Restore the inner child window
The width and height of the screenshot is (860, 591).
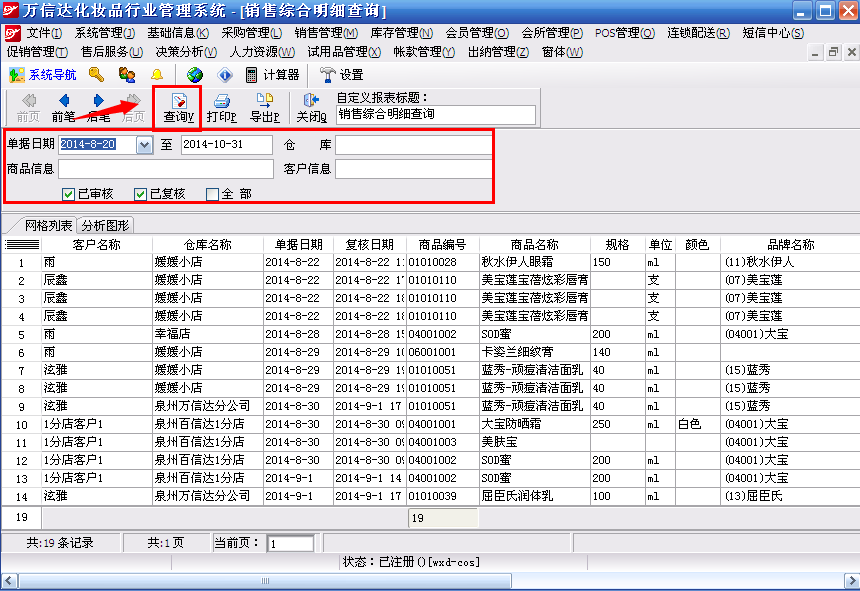pyautogui.click(x=833, y=52)
